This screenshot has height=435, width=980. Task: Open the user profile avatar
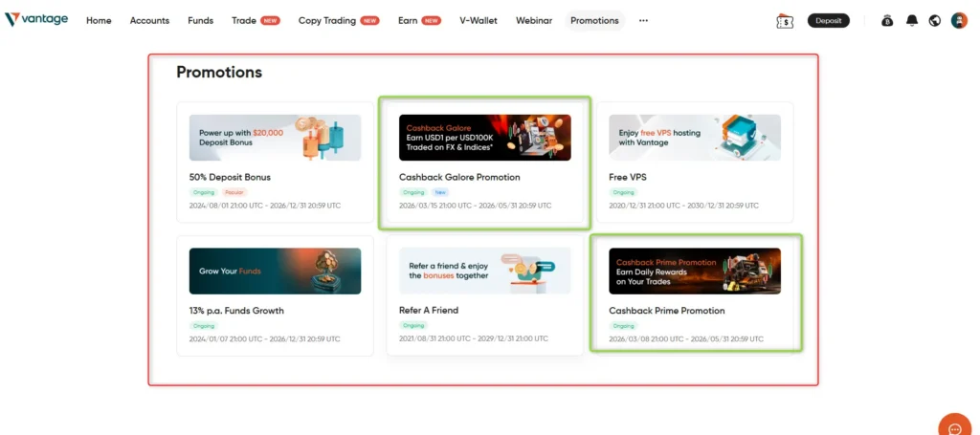(959, 21)
